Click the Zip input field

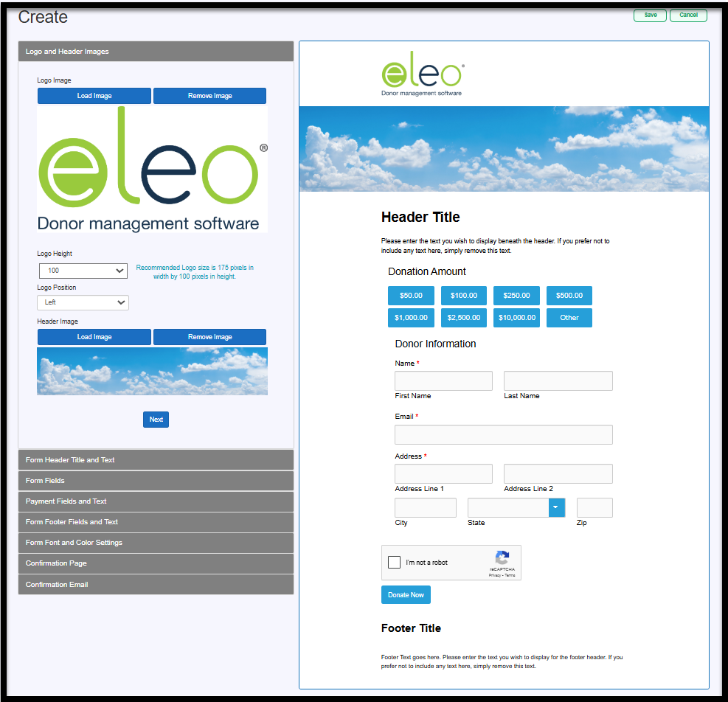[x=594, y=507]
